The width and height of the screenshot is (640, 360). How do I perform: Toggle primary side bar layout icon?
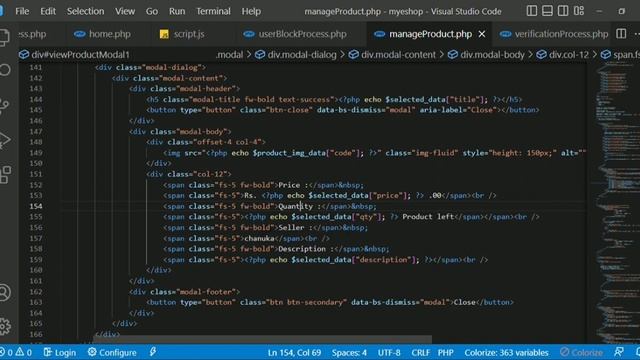[x=531, y=11]
